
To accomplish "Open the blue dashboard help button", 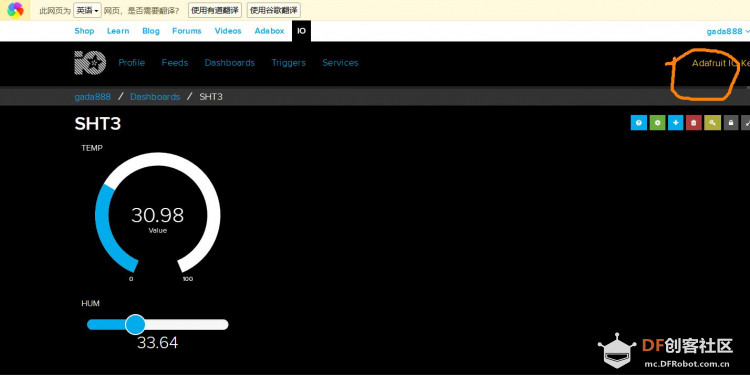I will pos(639,123).
